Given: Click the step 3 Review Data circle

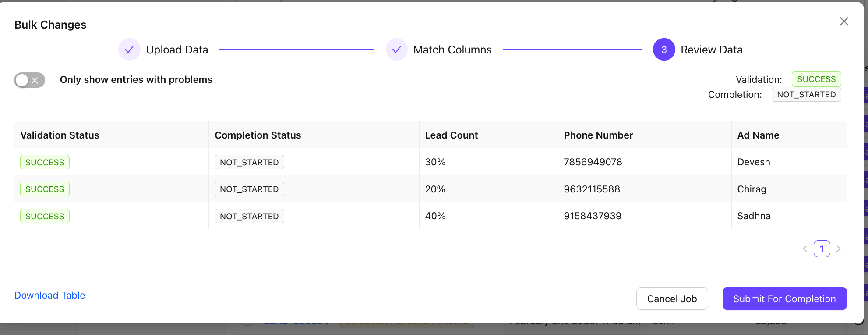Looking at the screenshot, I should point(663,50).
